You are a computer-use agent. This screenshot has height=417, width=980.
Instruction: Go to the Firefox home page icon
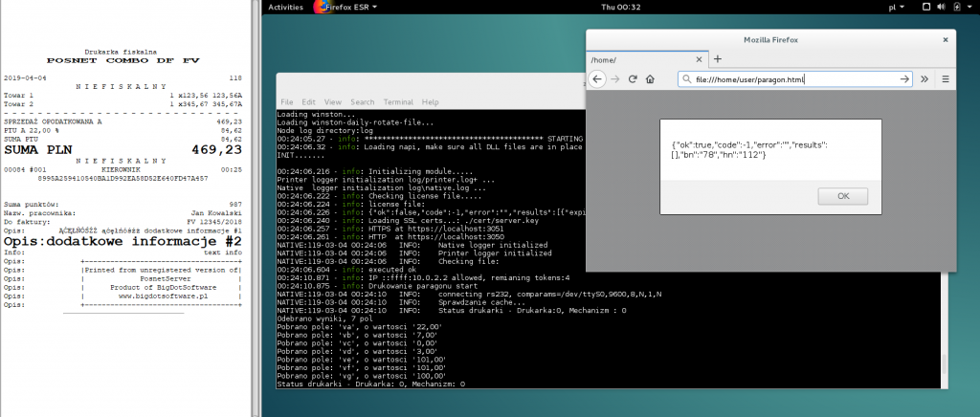(650, 79)
